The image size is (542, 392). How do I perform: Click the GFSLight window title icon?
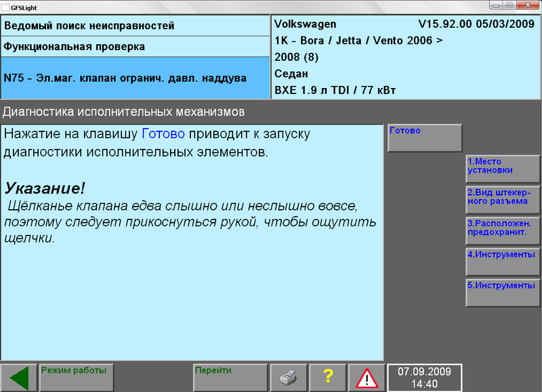5,7
